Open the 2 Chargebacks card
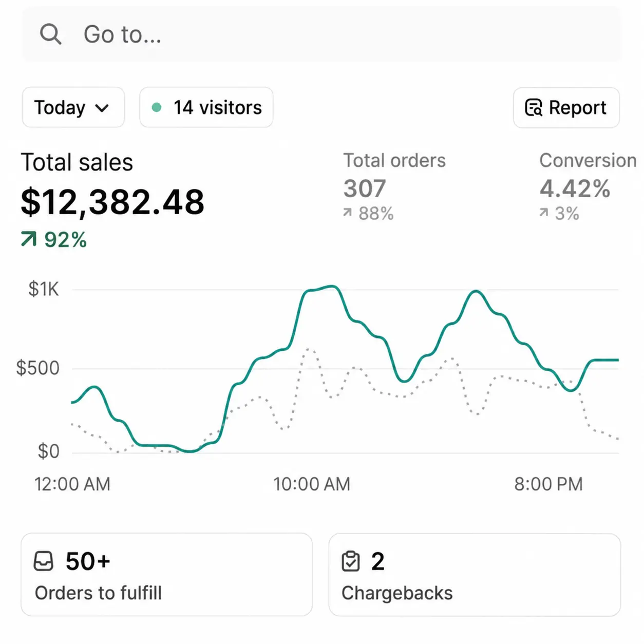Screen dimensions: 644x644 pyautogui.click(x=475, y=575)
